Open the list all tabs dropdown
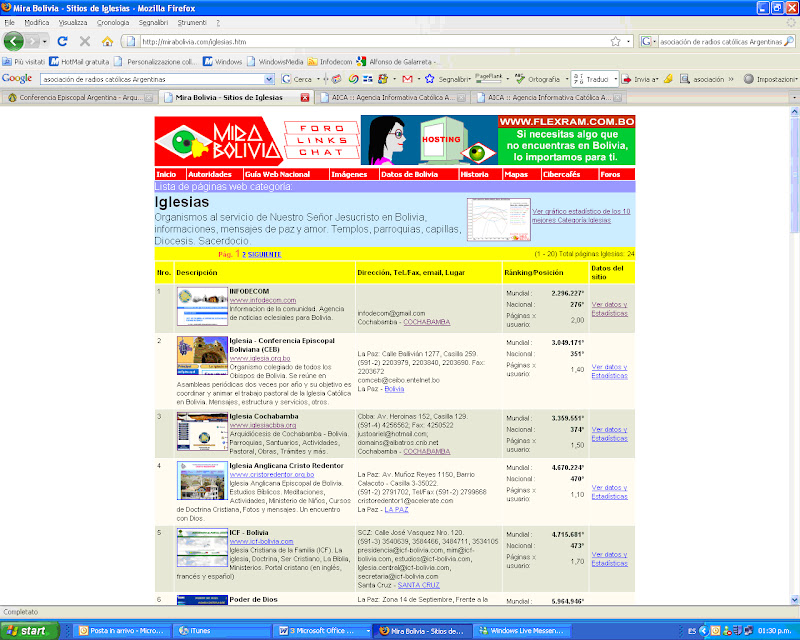Viewport: 800px width, 640px height. pos(794,97)
